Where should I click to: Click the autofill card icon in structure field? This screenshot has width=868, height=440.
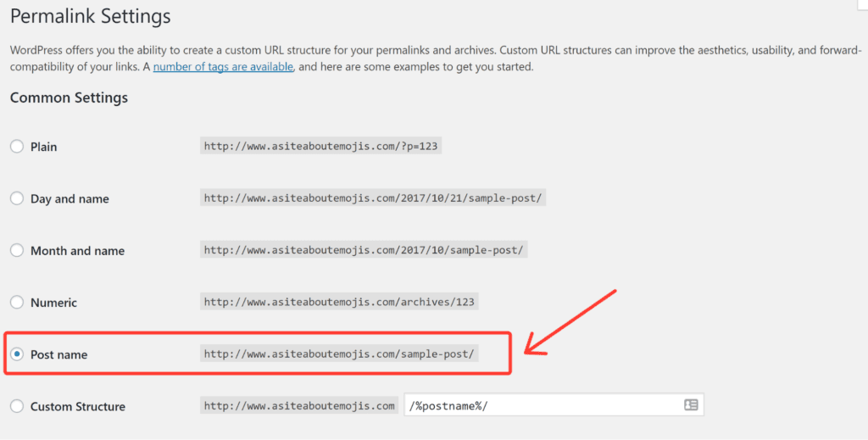point(691,405)
